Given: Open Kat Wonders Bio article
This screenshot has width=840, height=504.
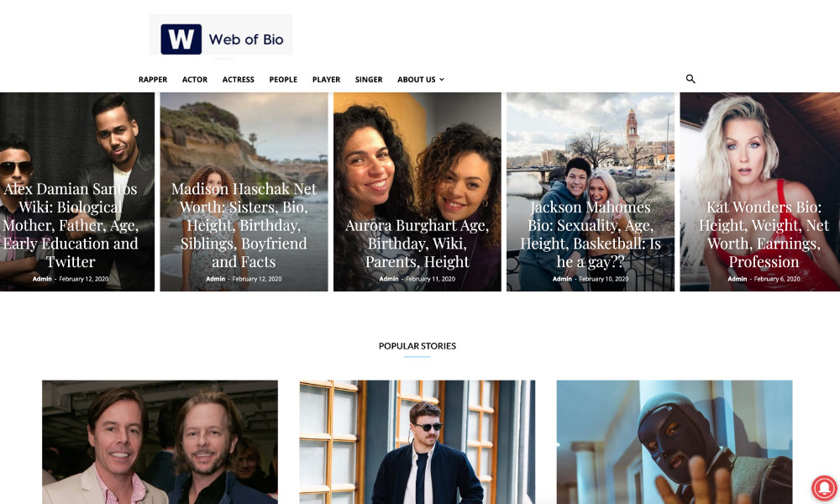Looking at the screenshot, I should tap(764, 234).
